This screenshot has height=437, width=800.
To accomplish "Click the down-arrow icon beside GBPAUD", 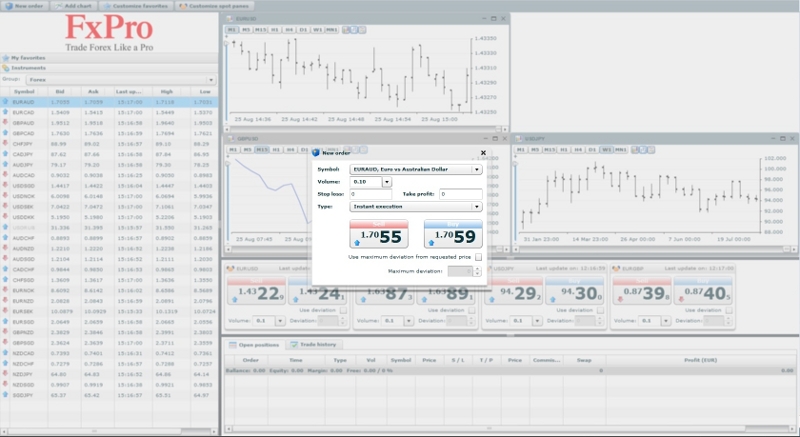I will 6,122.
